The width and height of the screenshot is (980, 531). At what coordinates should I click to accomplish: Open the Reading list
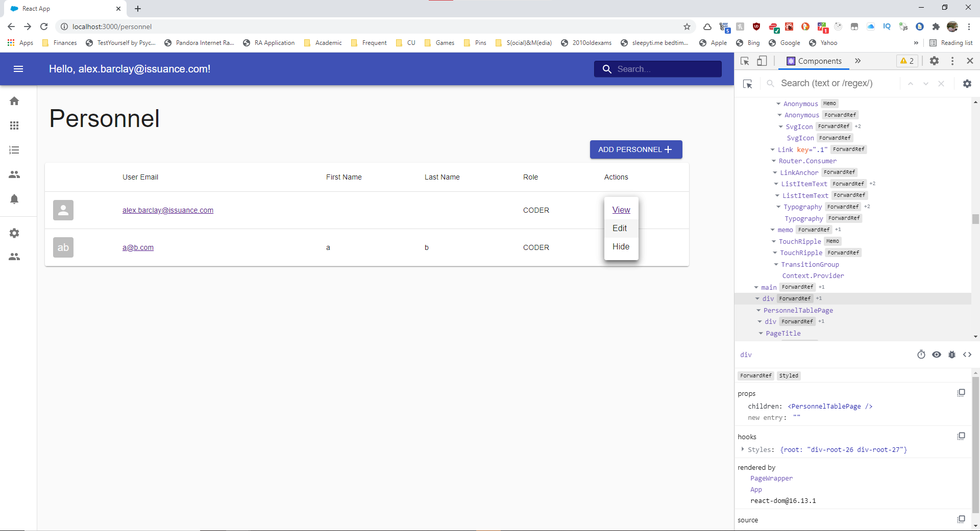[951, 43]
